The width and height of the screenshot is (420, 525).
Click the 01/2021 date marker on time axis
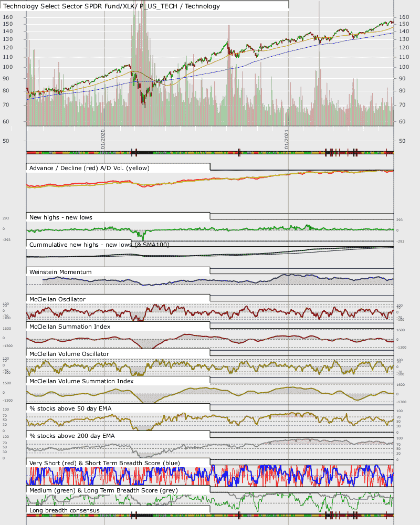[287, 139]
